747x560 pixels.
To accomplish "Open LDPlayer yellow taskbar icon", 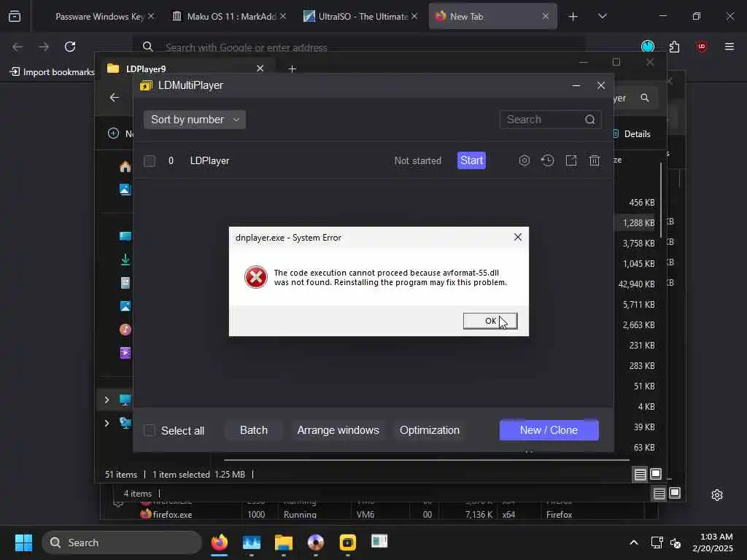I will [348, 542].
